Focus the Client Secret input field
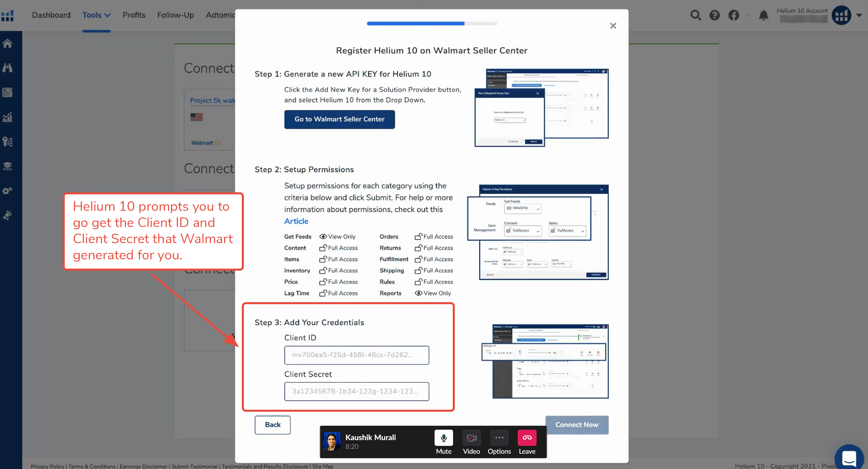The height and width of the screenshot is (469, 868). [357, 392]
